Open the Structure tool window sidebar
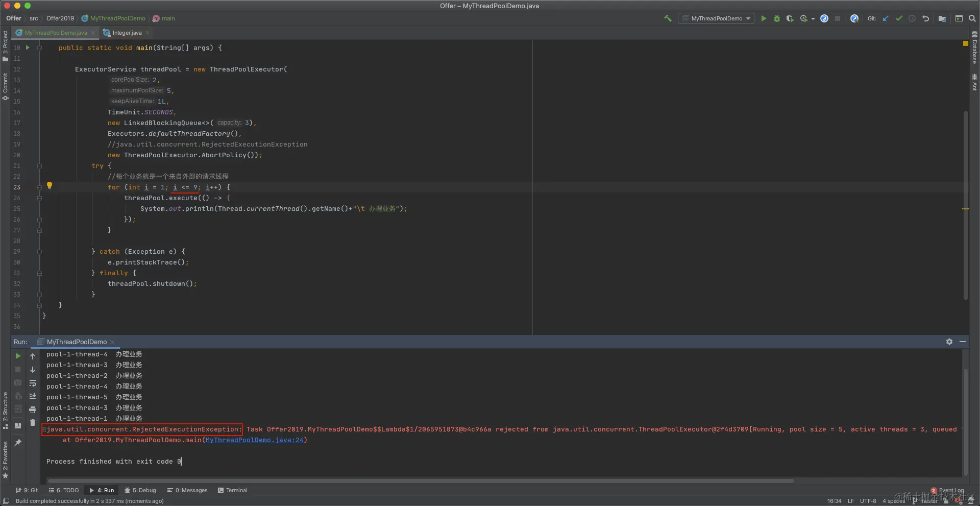 (x=6, y=411)
